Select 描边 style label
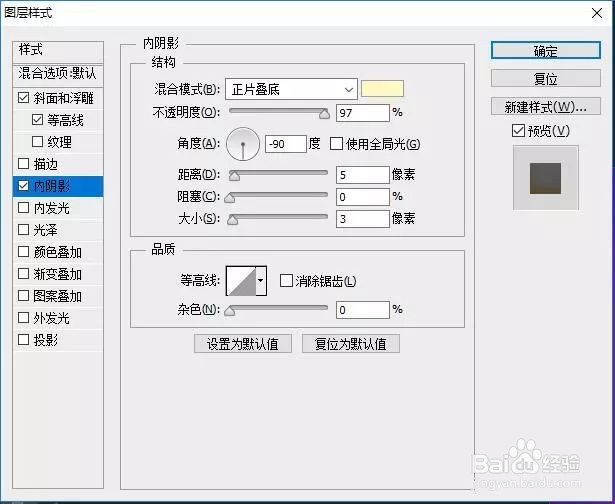The height and width of the screenshot is (504, 615). 45,164
